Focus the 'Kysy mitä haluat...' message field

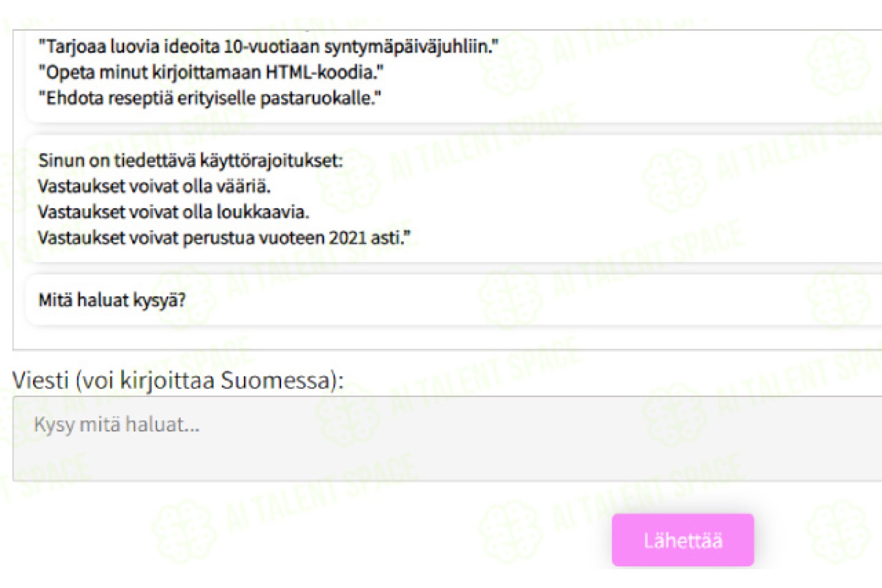coord(447,439)
